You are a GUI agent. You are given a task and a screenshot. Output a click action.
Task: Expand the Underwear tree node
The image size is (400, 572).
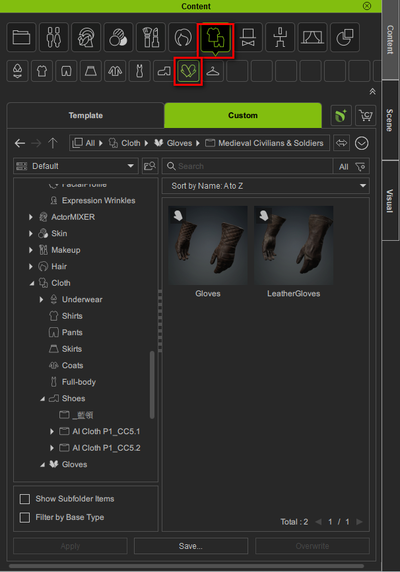coord(41,299)
